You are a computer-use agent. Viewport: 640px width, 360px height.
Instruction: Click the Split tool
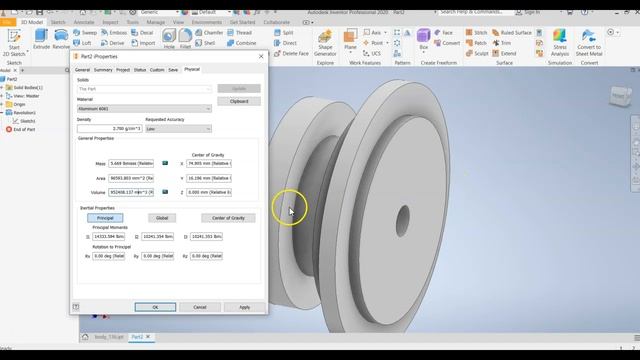coord(284,32)
